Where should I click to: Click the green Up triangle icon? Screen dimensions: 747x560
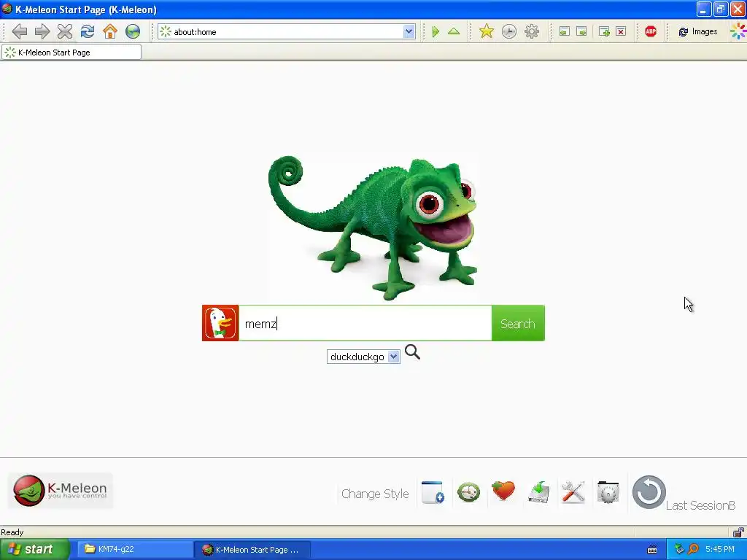click(454, 31)
